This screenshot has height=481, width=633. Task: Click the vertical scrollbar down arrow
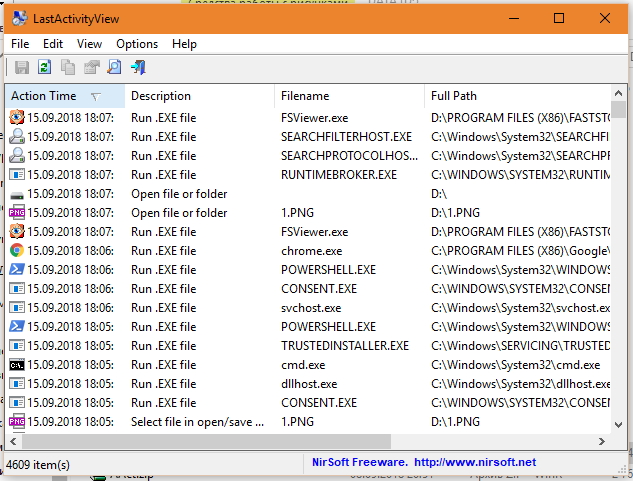(618, 424)
